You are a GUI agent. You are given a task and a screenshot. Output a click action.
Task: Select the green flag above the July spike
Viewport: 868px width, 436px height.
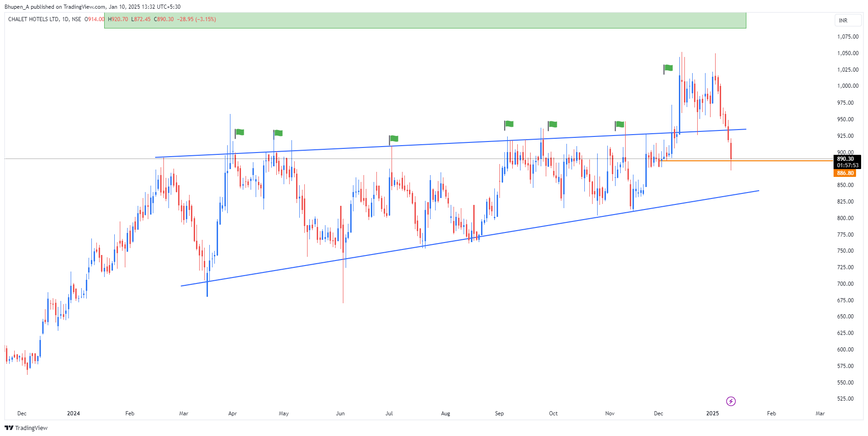click(393, 139)
